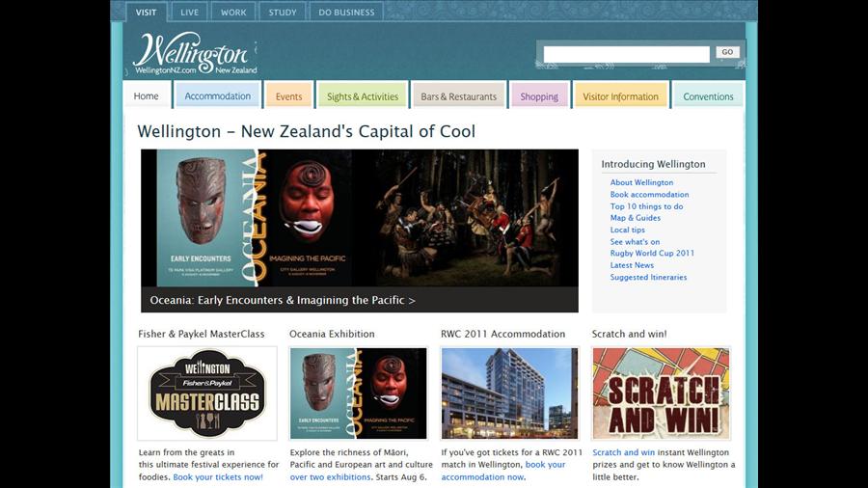This screenshot has height=488, width=868.
Task: Open the Visitor Information tab
Action: pyautogui.click(x=620, y=96)
